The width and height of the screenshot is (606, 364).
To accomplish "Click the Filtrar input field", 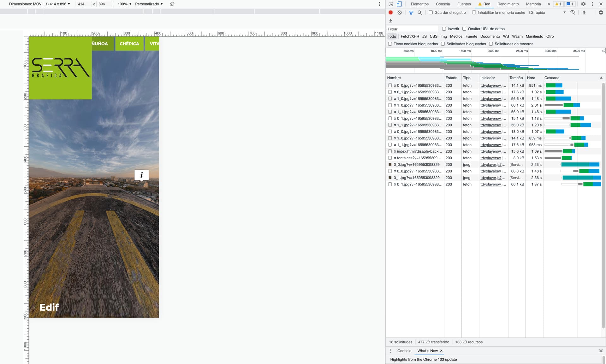I will point(412,29).
